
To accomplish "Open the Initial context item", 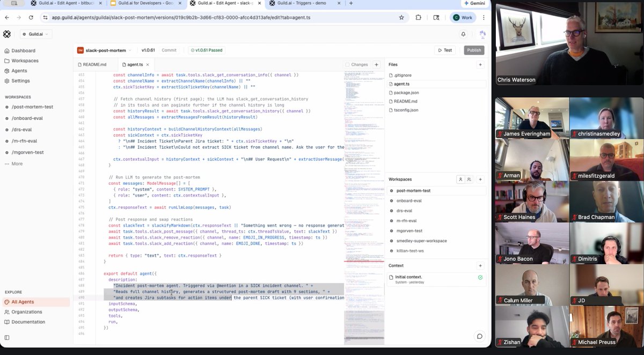I will (x=436, y=279).
